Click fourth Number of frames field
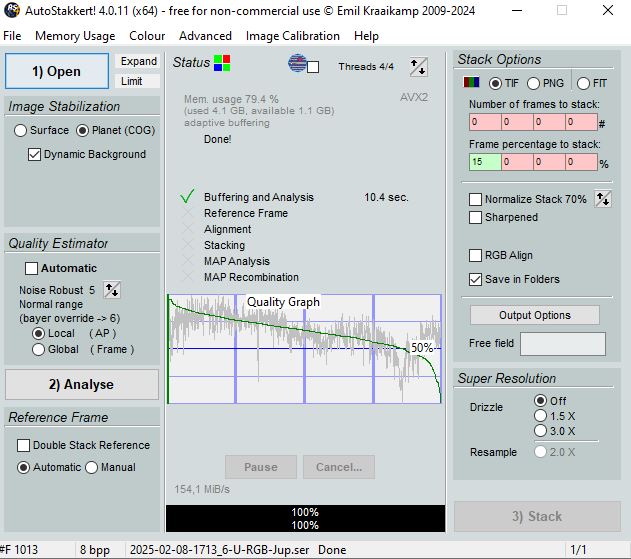Viewport: 631px width, 559px height. [x=581, y=122]
